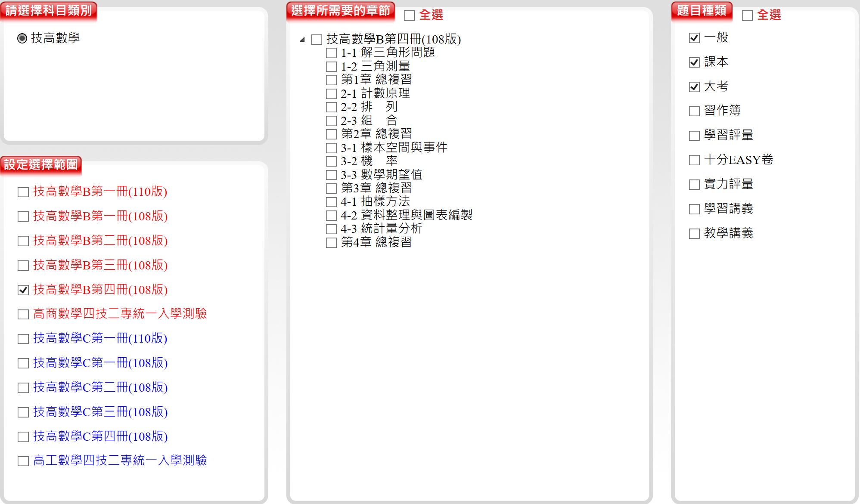Select 技高數學B第三冊(108版) range
The image size is (860, 504).
[23, 266]
